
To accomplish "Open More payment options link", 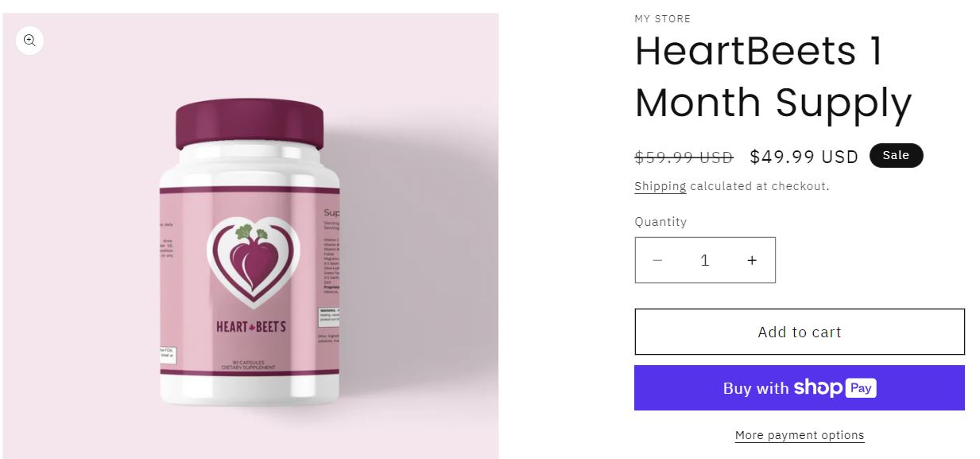I will pyautogui.click(x=800, y=435).
